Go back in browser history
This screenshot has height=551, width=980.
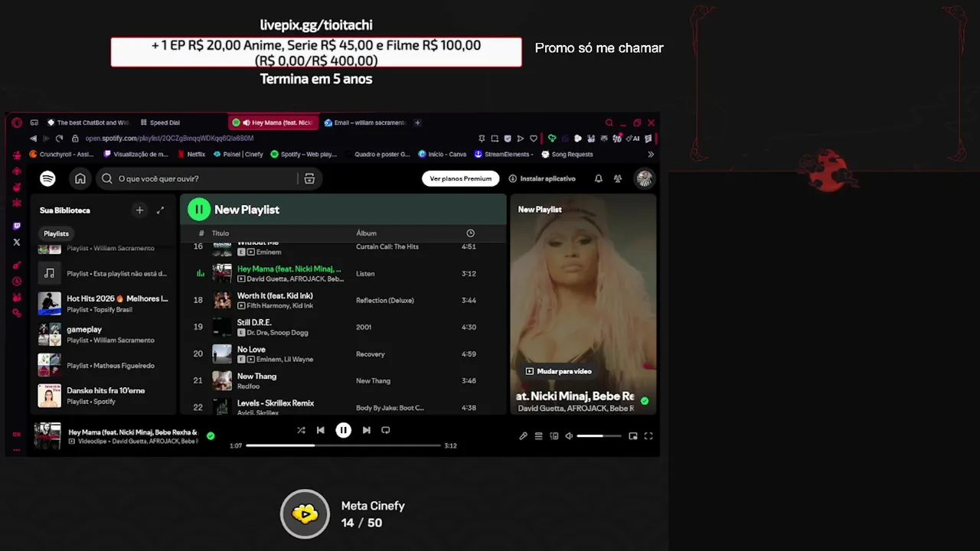pyautogui.click(x=33, y=139)
